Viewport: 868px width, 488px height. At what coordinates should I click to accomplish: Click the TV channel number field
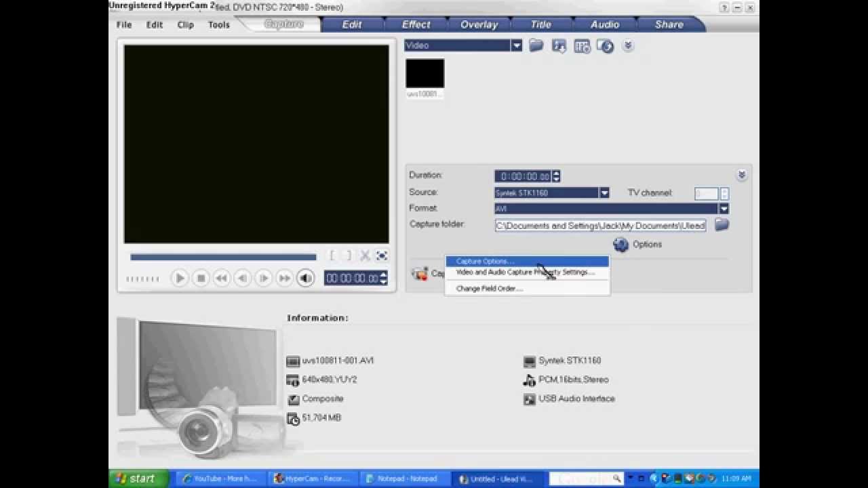[706, 194]
